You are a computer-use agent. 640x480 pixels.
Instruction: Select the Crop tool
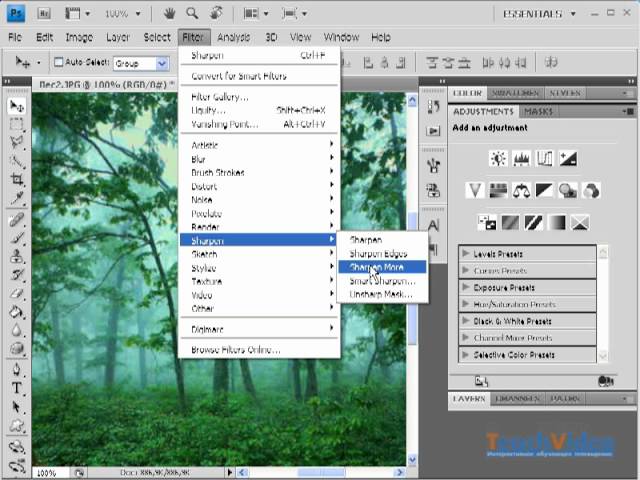(x=16, y=179)
